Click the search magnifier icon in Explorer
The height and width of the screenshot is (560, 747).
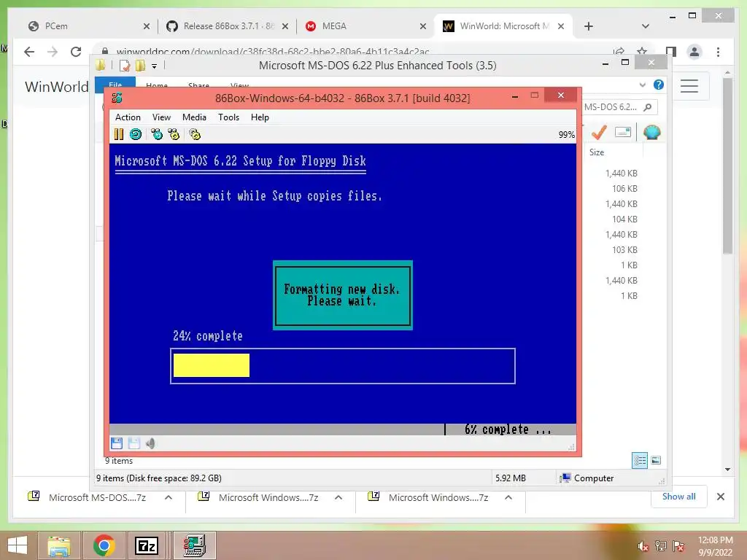[x=648, y=107]
